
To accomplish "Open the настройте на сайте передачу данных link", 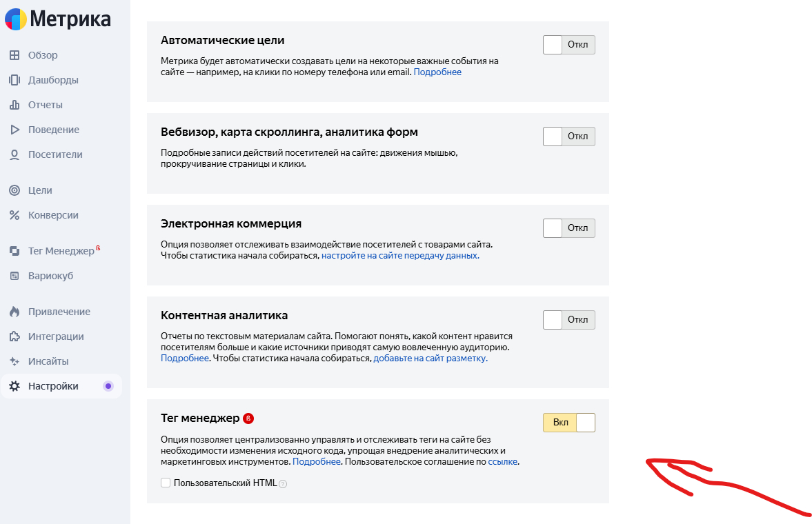I will (400, 255).
